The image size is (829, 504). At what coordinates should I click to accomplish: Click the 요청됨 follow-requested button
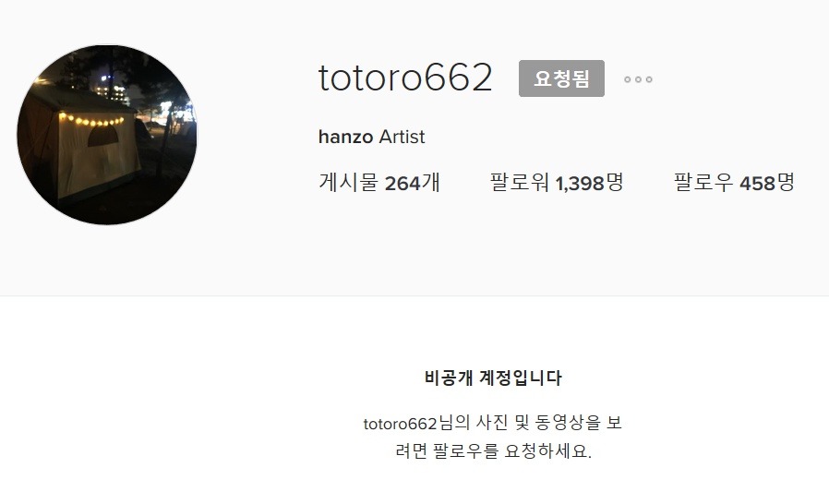coord(561,78)
